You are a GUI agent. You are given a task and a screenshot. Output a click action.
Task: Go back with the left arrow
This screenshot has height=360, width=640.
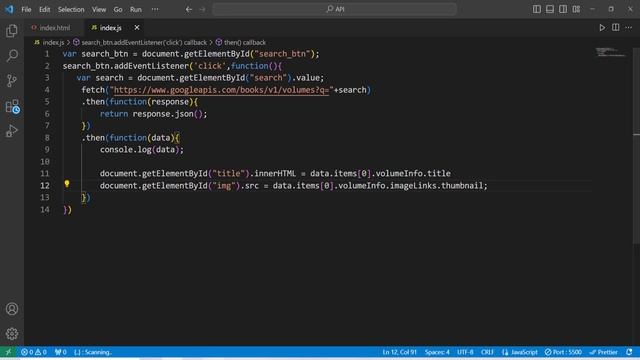click(x=189, y=9)
